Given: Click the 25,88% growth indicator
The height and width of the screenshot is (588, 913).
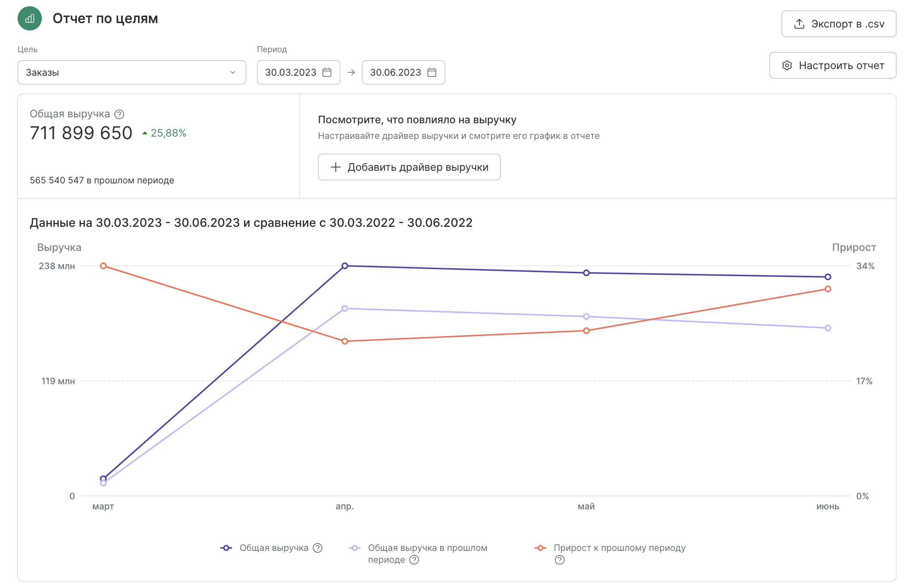Looking at the screenshot, I should [x=164, y=133].
